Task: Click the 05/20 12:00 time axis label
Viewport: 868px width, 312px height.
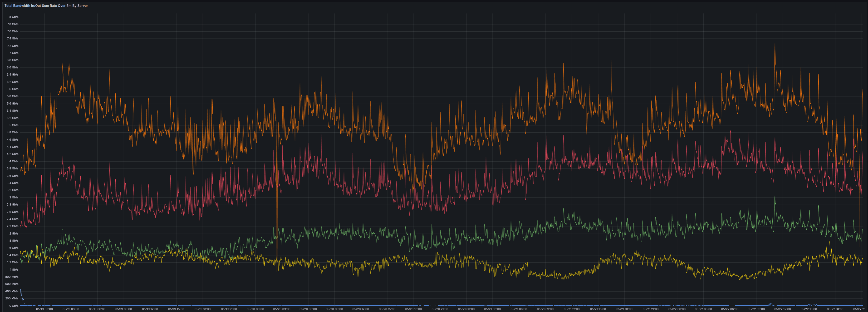Action: 361,309
